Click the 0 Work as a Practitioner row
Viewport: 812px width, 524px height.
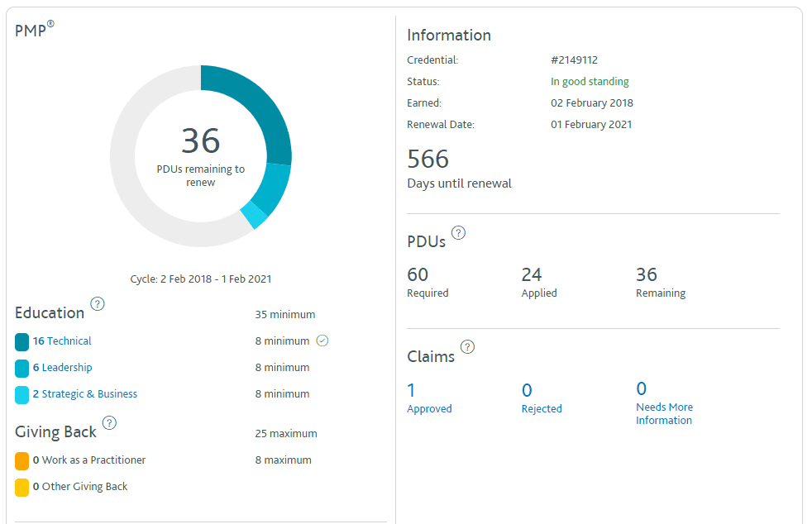click(89, 460)
